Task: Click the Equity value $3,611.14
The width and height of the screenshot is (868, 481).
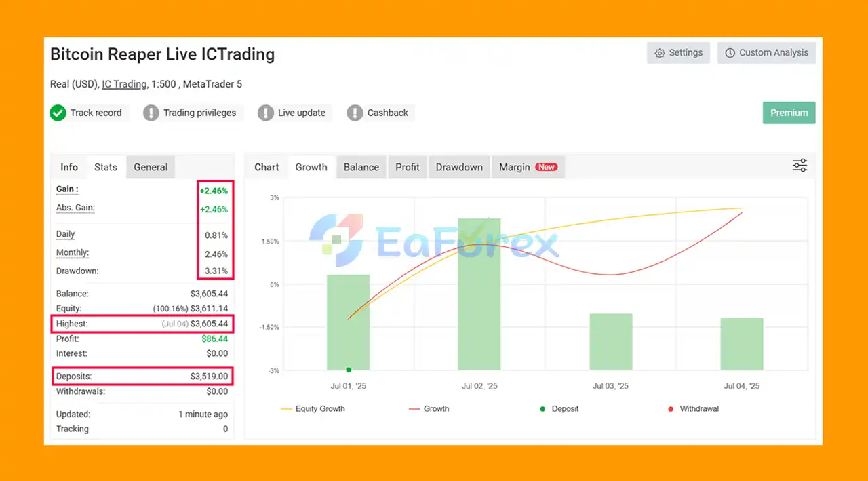Action: (x=209, y=309)
